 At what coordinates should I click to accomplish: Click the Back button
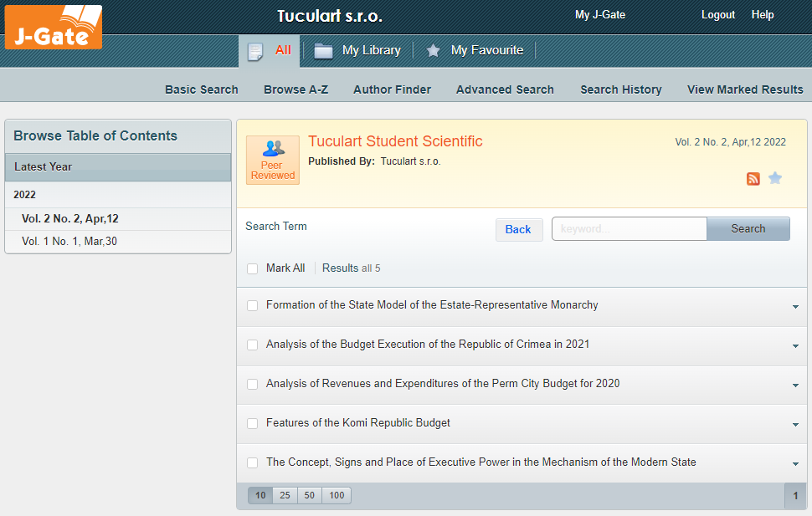pyautogui.click(x=518, y=229)
